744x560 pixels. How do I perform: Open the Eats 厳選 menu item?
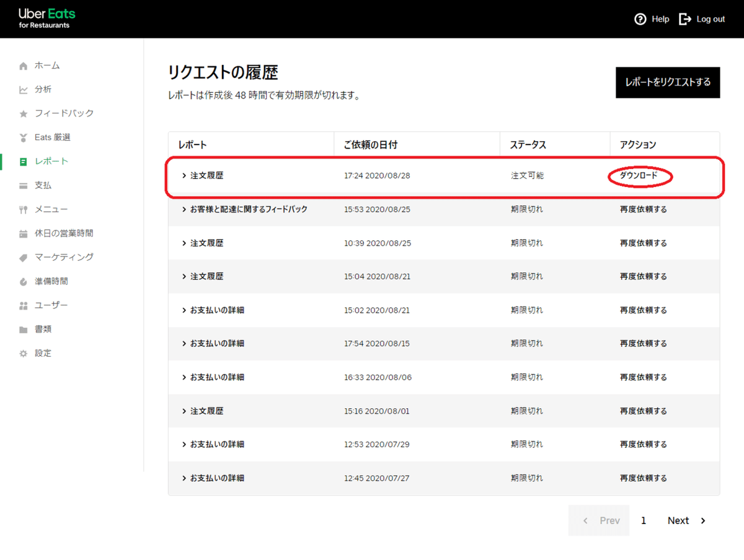[52, 137]
